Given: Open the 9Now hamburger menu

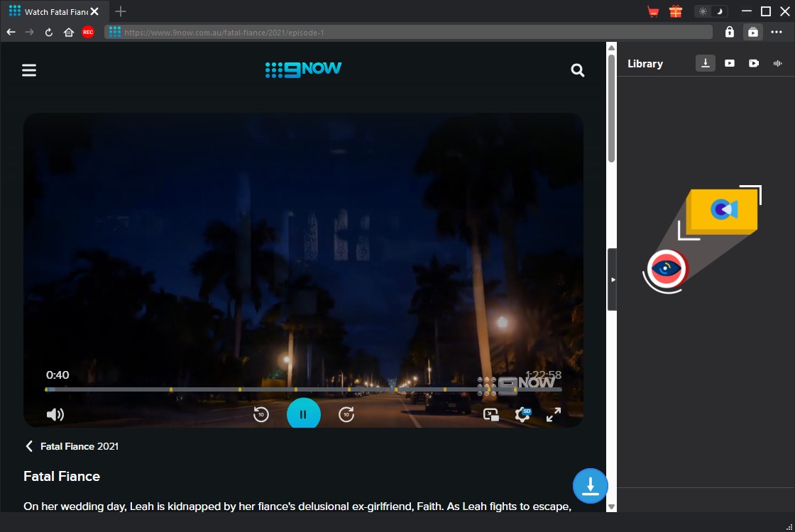Looking at the screenshot, I should coord(29,70).
